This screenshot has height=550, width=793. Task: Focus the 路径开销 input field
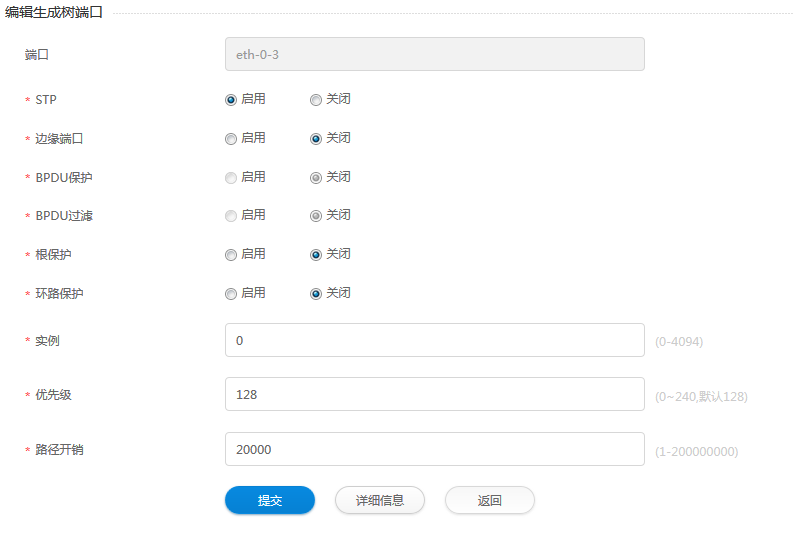click(x=435, y=449)
